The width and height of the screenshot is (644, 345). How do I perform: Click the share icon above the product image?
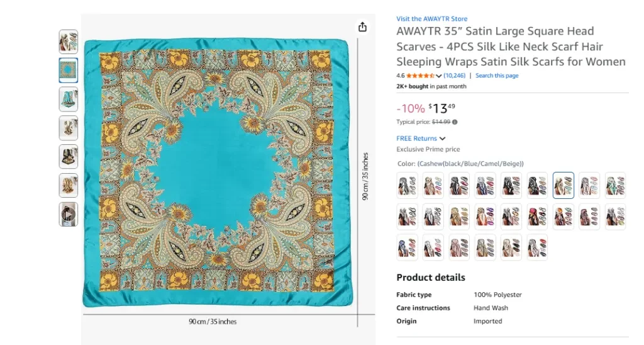pos(362,26)
